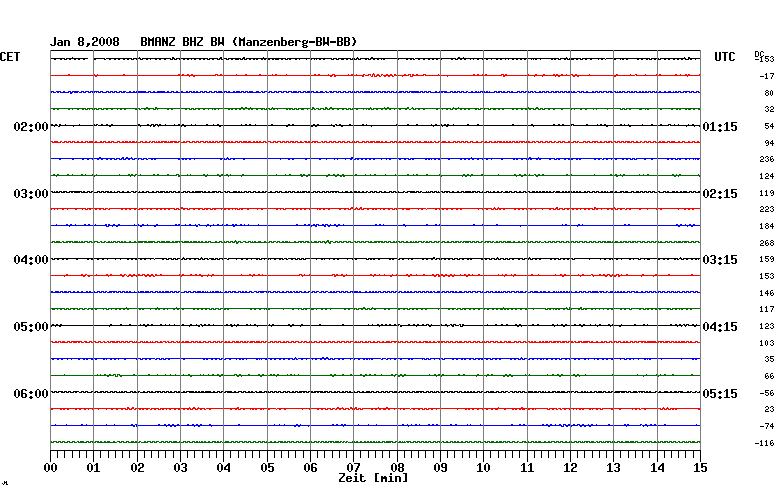Select the DC offset value "-17"
The width and height of the screenshot is (780, 494).
(x=767, y=76)
